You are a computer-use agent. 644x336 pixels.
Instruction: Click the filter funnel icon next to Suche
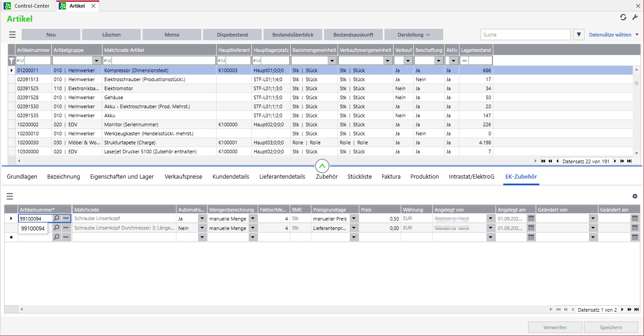pos(579,35)
